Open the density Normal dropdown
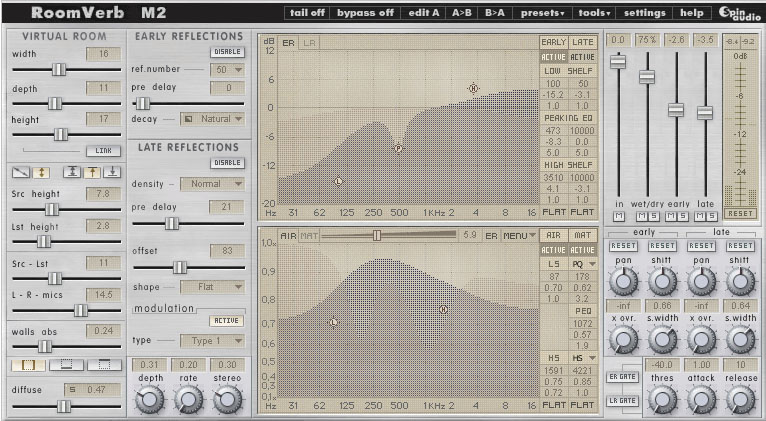The image size is (766, 421). 213,184
